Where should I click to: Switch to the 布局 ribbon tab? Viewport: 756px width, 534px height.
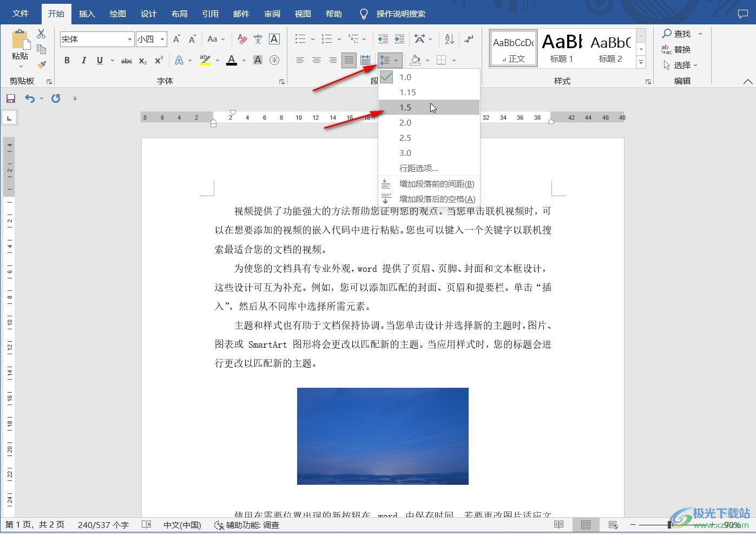[179, 14]
